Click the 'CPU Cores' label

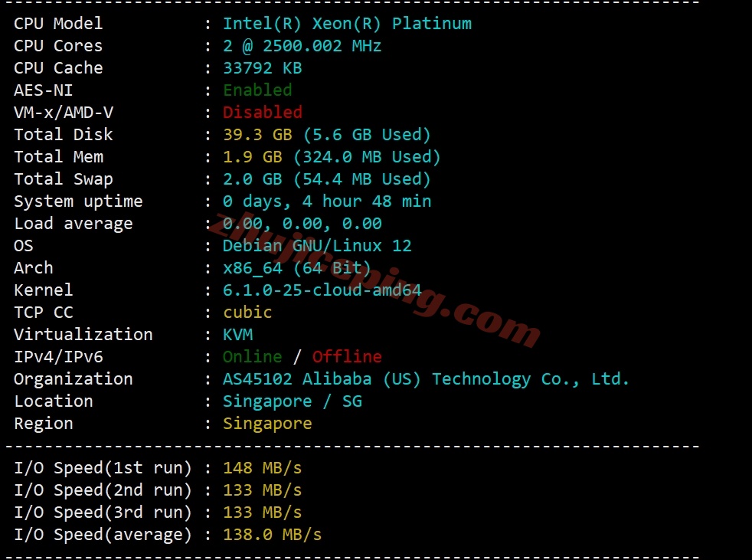(x=58, y=46)
